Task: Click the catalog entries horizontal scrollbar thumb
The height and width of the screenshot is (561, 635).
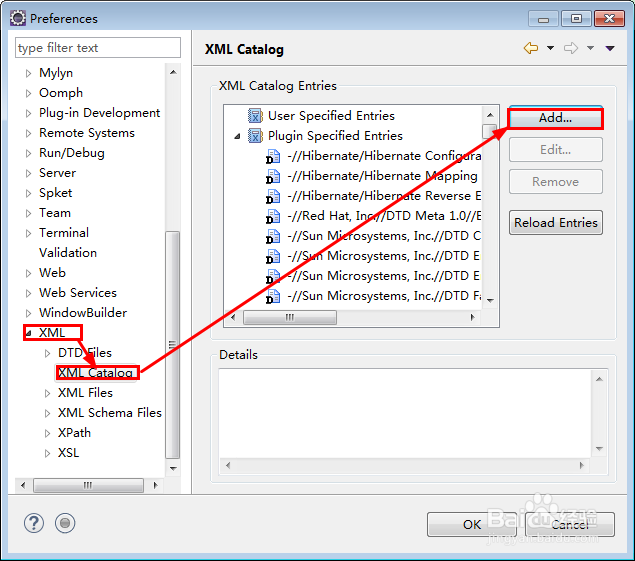Action: tap(290, 317)
